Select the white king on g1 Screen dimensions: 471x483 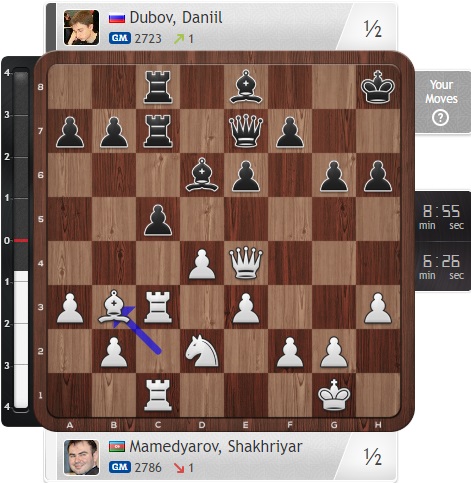pos(334,395)
